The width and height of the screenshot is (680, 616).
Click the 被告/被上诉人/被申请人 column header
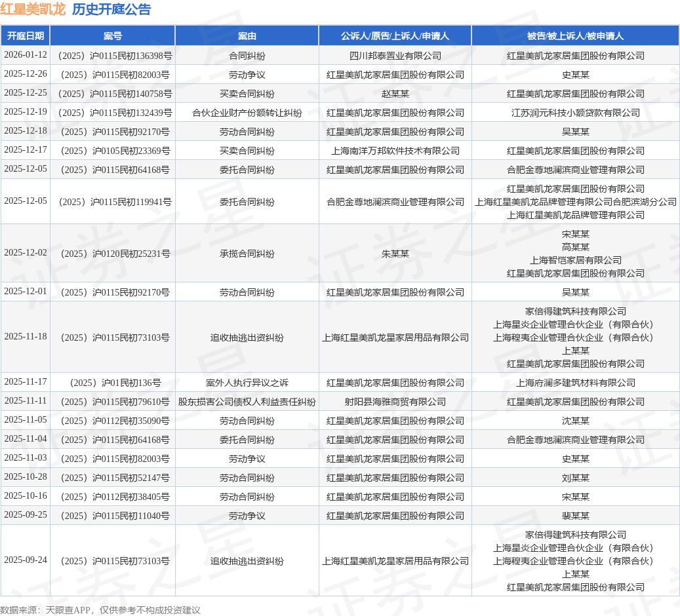[575, 36]
